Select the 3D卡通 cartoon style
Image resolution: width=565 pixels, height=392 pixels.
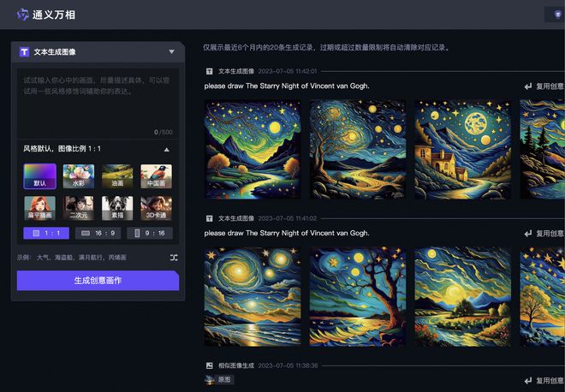(156, 208)
